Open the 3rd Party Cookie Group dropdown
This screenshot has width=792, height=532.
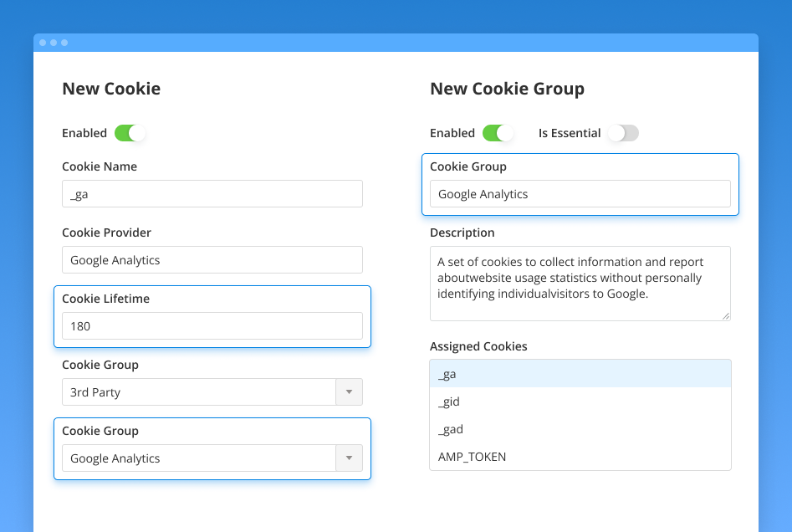212,391
